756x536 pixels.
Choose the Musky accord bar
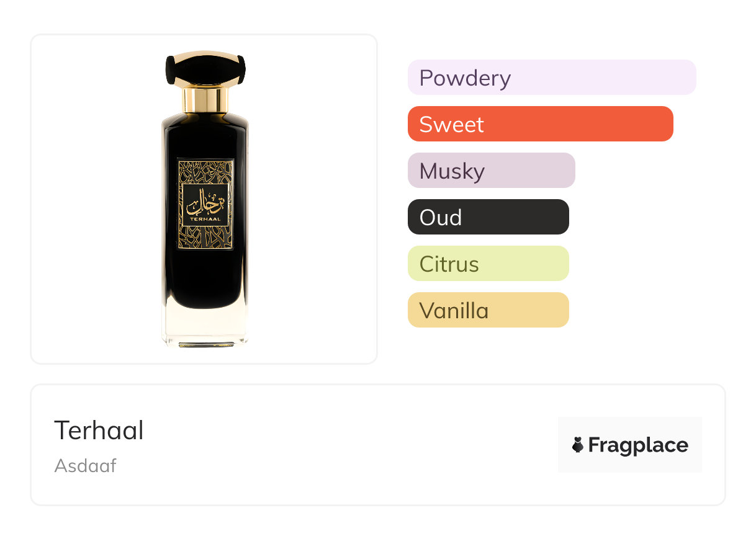pos(492,171)
